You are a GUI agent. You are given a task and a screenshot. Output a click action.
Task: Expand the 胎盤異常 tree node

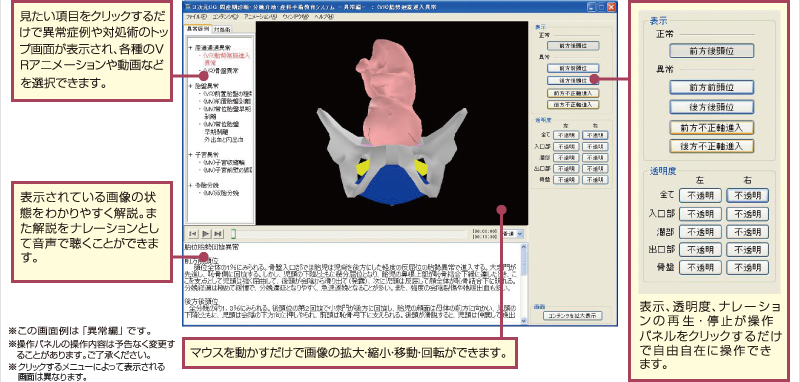click(190, 86)
